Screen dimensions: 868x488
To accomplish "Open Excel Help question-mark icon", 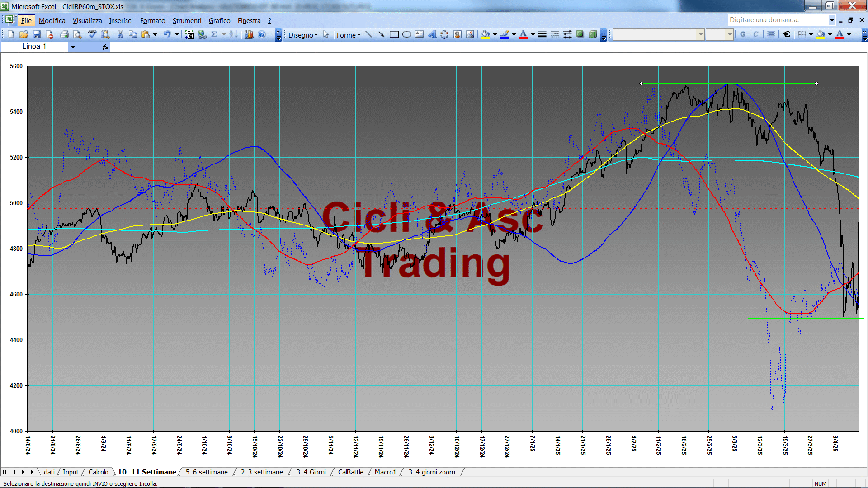I will pos(262,34).
